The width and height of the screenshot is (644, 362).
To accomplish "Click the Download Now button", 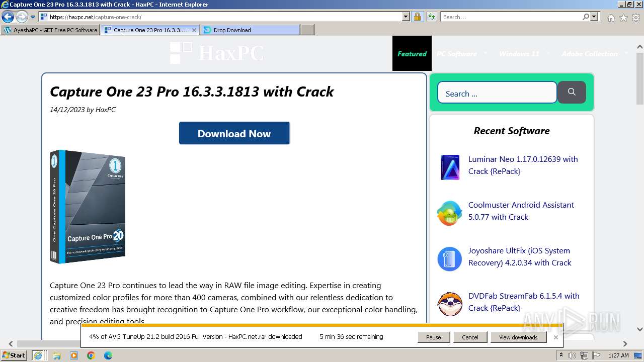I will [x=234, y=133].
